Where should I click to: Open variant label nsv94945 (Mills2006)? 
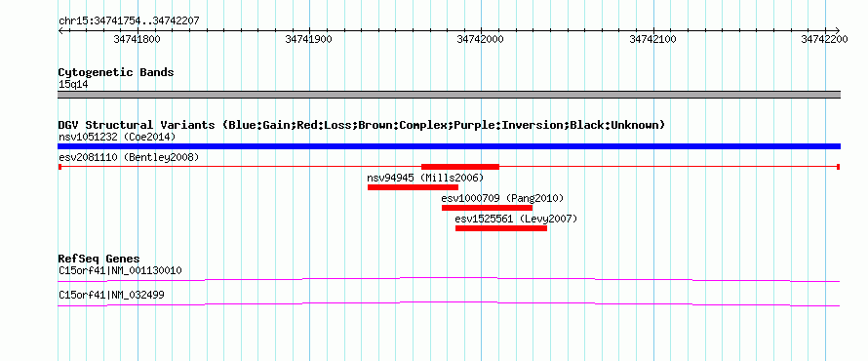click(425, 178)
